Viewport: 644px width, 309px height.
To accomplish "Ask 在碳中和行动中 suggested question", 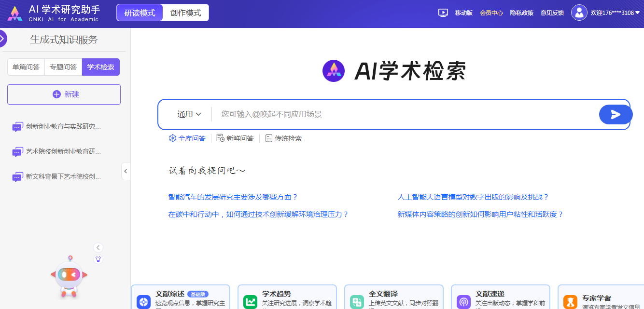I will pyautogui.click(x=258, y=215).
